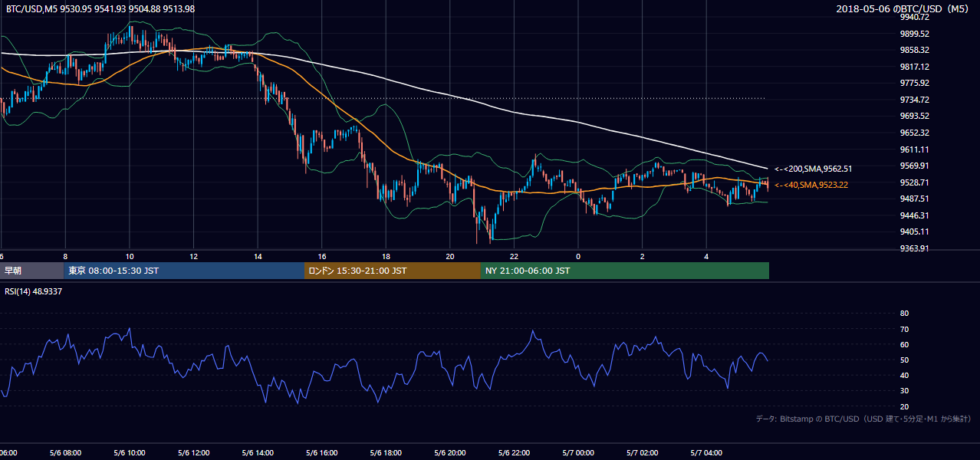Click price axis value 9652.32
The image size is (980, 460).
(915, 133)
